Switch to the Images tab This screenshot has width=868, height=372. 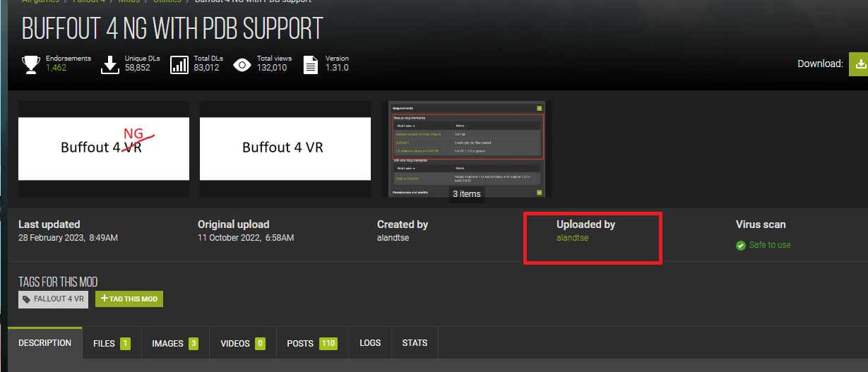coord(175,344)
